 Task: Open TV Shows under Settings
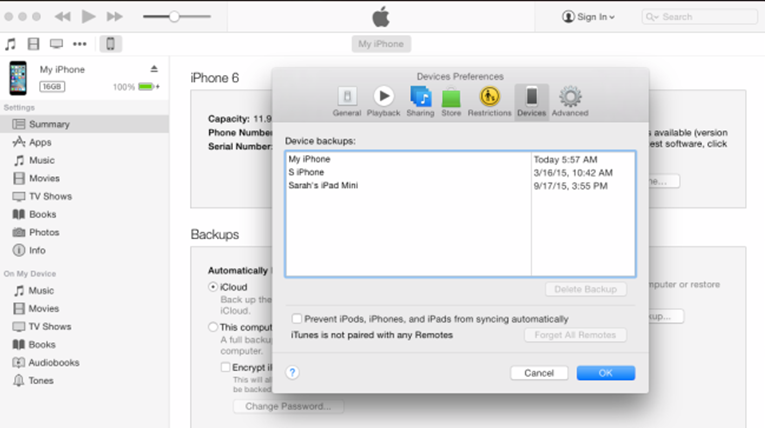coord(84,196)
